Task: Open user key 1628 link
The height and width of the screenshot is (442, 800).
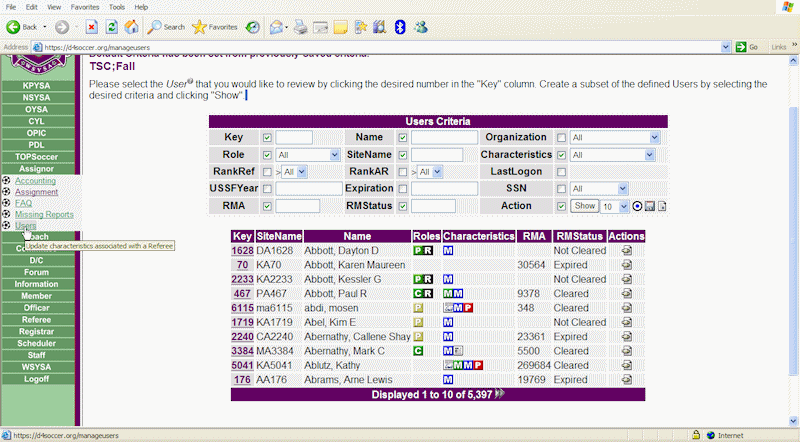Action: (242, 250)
